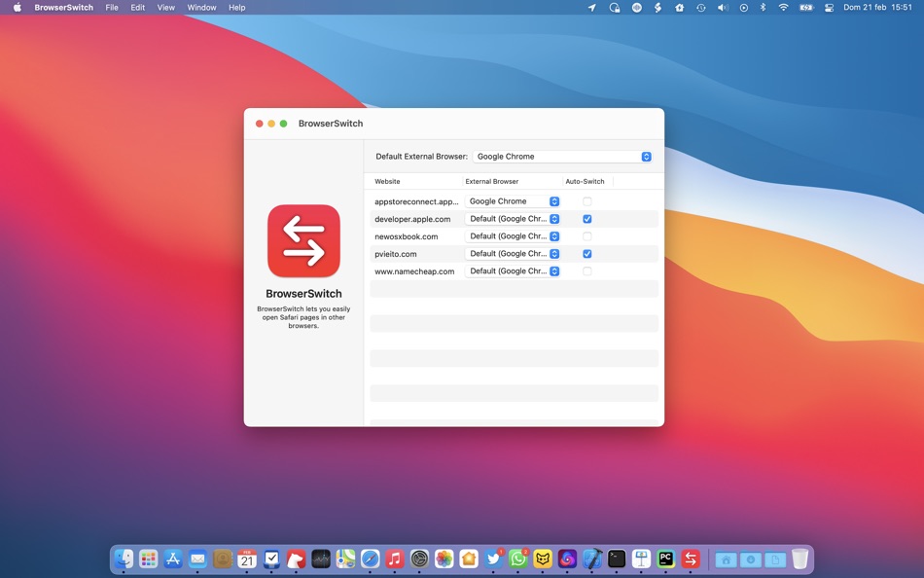Open the Trash in the dock
The height and width of the screenshot is (578, 924).
(800, 558)
